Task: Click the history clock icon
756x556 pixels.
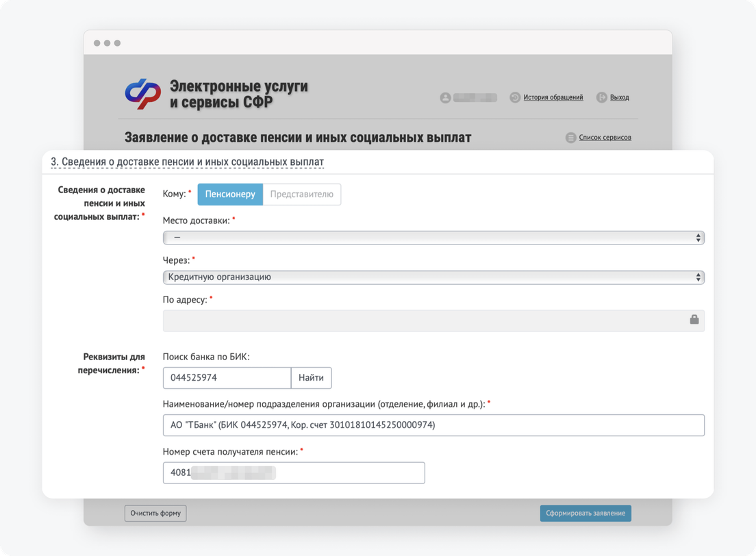Action: pos(515,97)
